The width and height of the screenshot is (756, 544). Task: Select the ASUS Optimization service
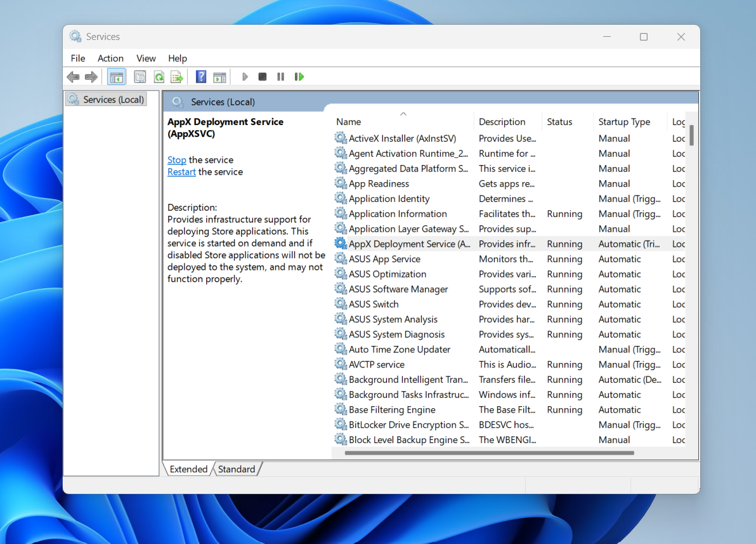(x=509, y=274)
